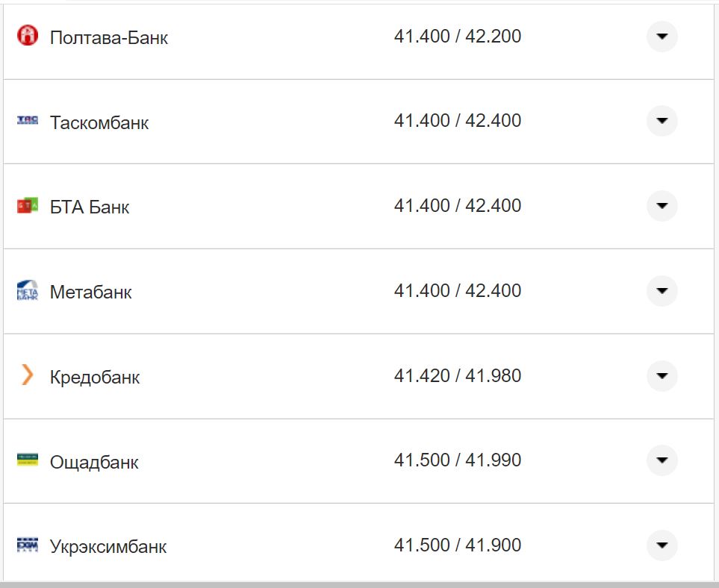Click the Полтава-Банк logo icon
The width and height of the screenshot is (719, 588).
coord(28,35)
